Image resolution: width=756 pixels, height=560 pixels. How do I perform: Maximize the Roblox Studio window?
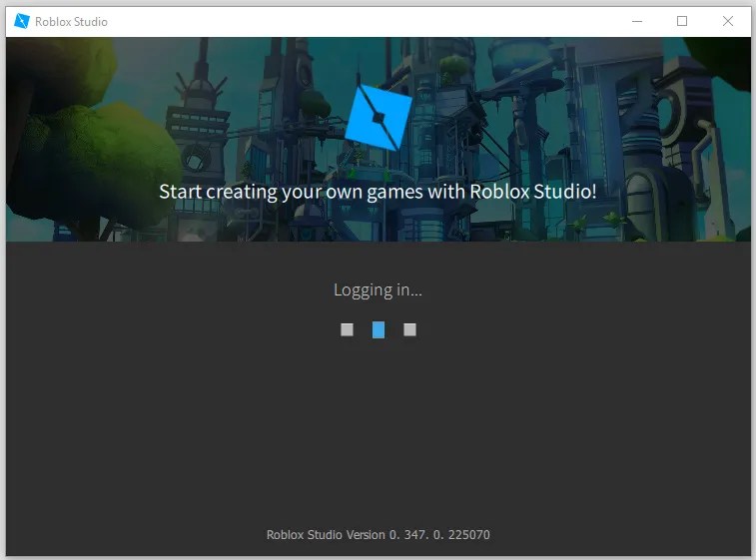coord(682,21)
